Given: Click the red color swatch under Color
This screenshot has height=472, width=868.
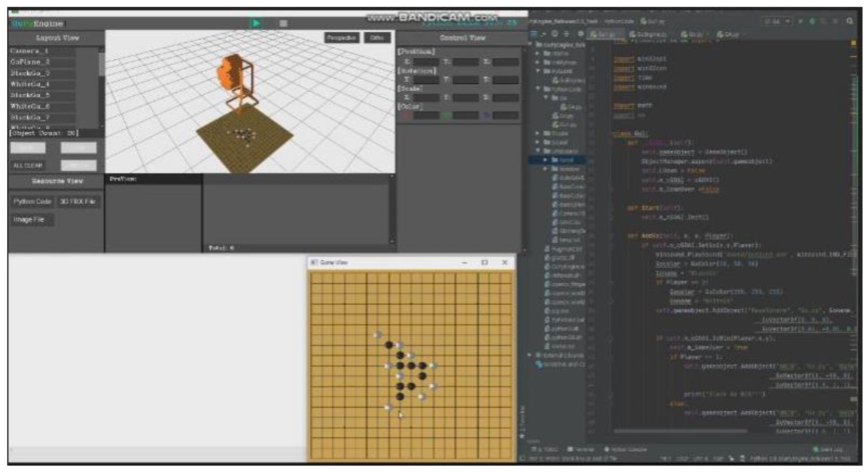Looking at the screenshot, I should click(407, 116).
